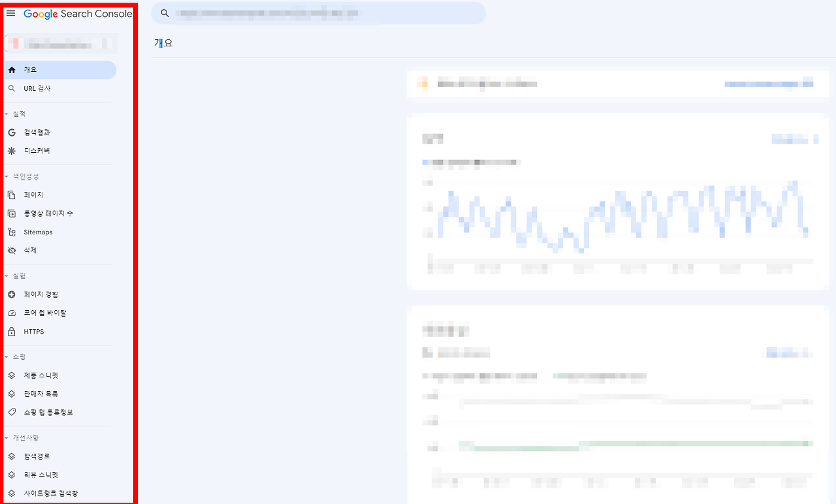This screenshot has height=504, width=836.
Task: Open 검색결과 Google G icon
Action: [x=12, y=133]
